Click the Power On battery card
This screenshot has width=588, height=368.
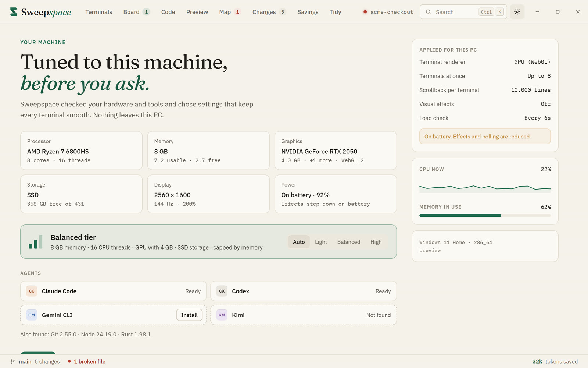pos(336,194)
